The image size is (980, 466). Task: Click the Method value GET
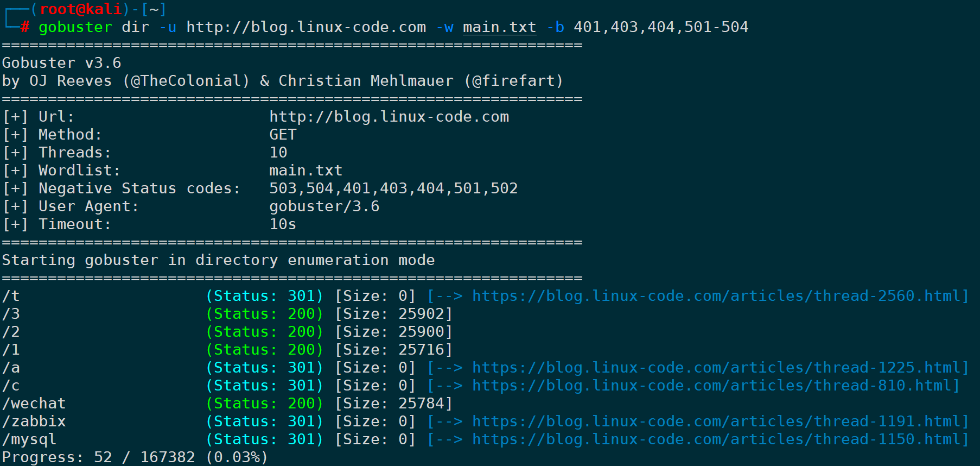283,135
